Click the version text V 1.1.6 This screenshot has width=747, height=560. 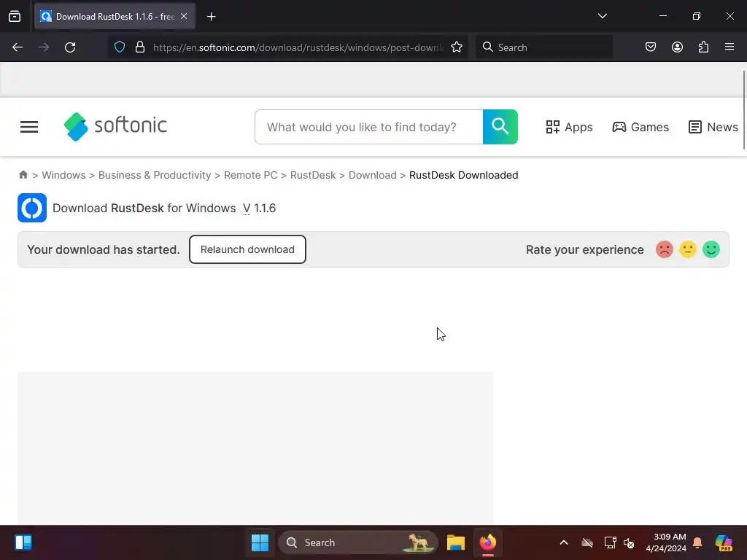pos(259,208)
